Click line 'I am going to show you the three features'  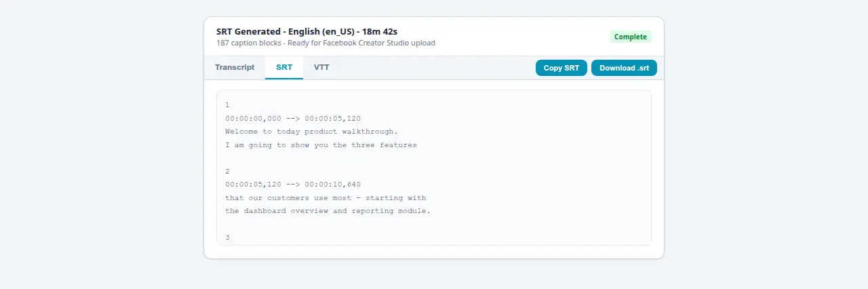coord(321,145)
